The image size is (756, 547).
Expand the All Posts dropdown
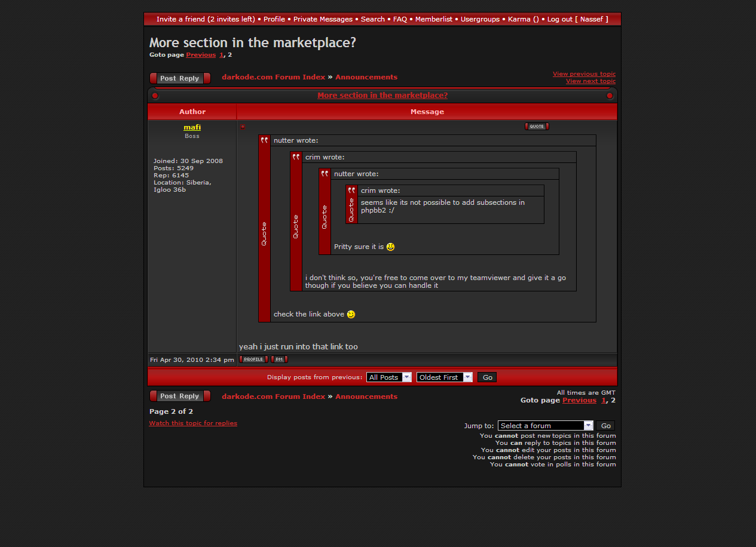click(389, 377)
